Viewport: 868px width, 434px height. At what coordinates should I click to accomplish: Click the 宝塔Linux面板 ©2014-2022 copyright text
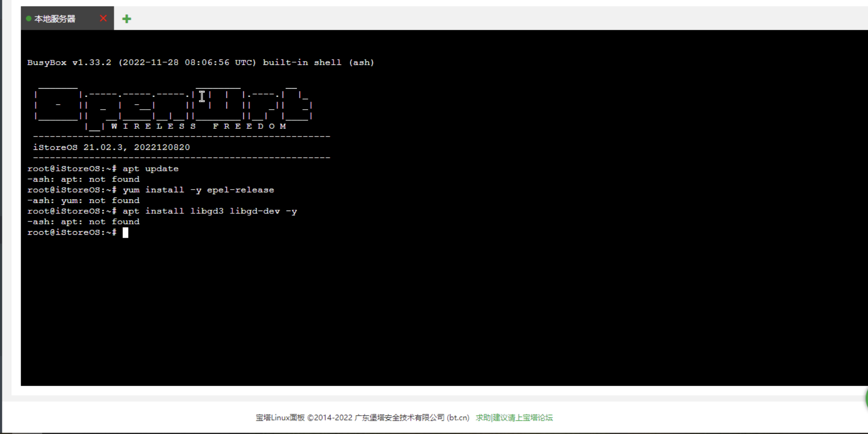(363, 418)
